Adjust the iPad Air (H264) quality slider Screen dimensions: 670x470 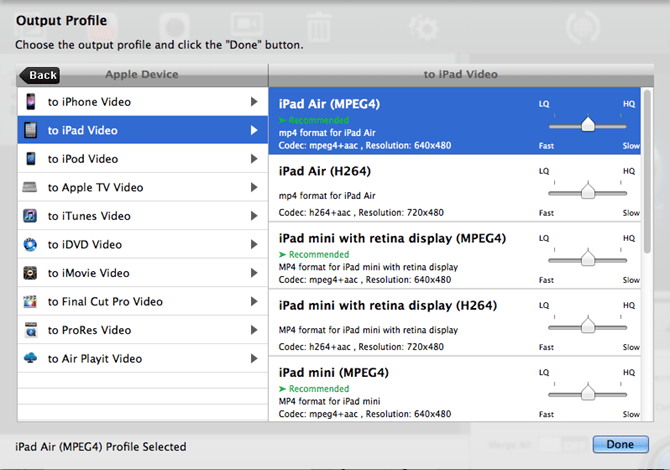coord(588,191)
